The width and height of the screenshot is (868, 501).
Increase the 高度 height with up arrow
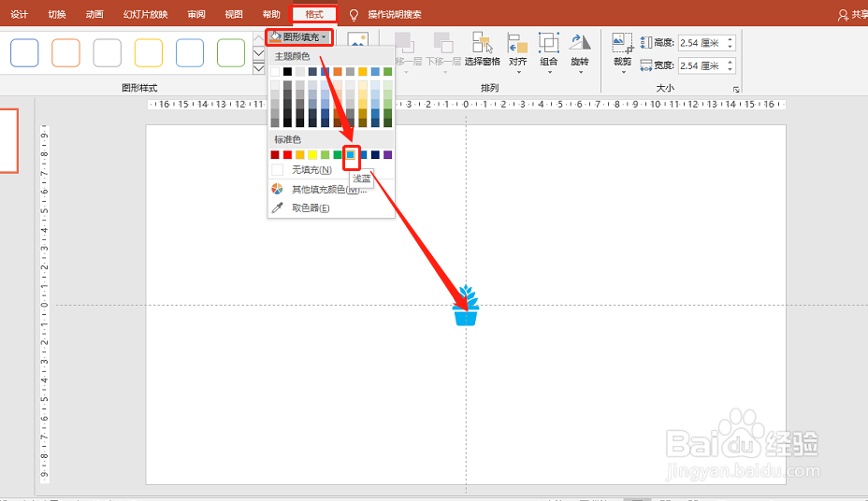point(731,39)
